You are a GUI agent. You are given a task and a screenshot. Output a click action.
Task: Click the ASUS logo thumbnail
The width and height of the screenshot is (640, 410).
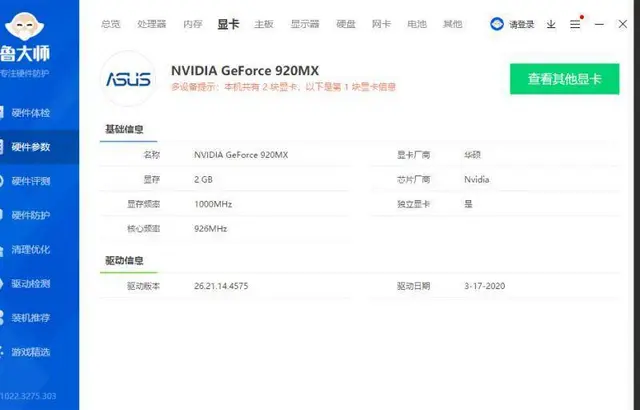click(128, 79)
